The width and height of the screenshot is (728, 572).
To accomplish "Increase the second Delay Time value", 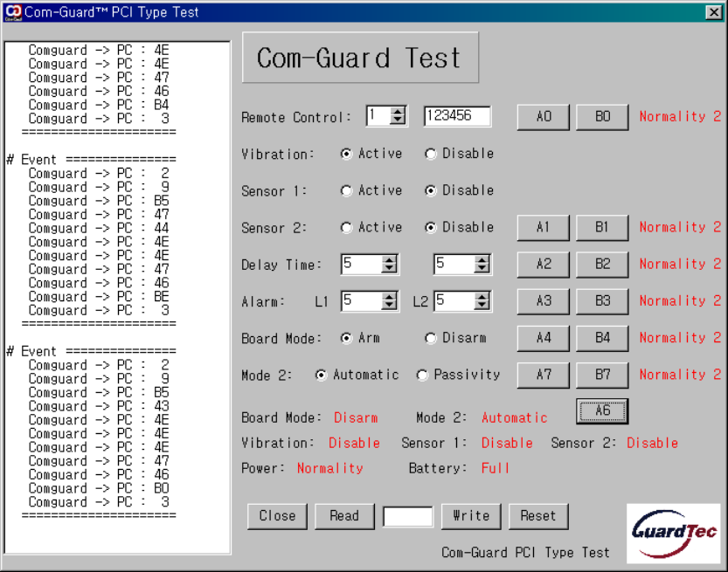I will tap(482, 260).
